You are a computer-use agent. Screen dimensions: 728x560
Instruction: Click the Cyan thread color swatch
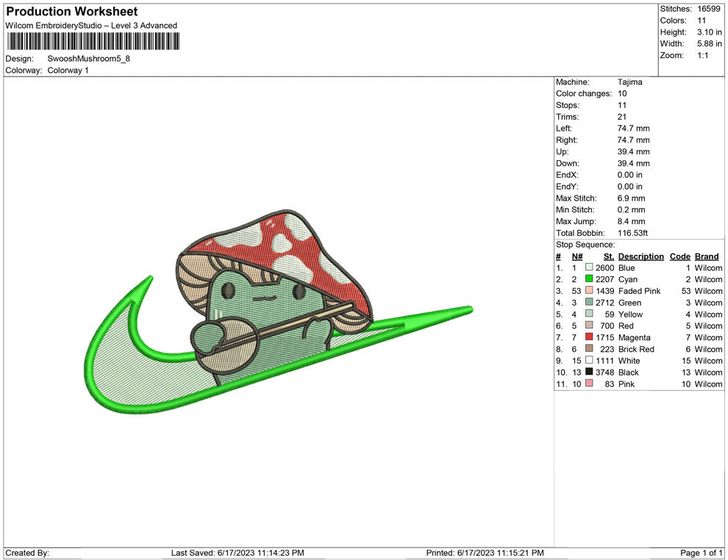tap(589, 279)
